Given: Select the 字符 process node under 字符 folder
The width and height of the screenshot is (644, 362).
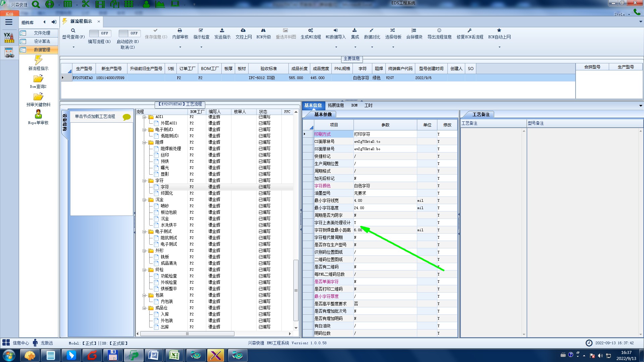Looking at the screenshot, I should (x=165, y=187).
